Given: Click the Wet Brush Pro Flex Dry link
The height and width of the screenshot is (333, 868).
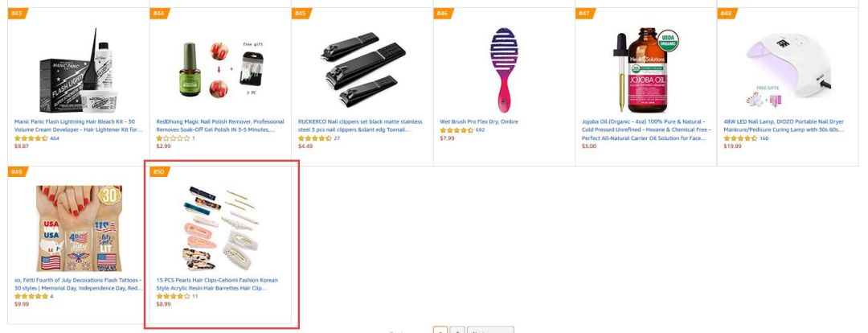Looking at the screenshot, I should 479,121.
